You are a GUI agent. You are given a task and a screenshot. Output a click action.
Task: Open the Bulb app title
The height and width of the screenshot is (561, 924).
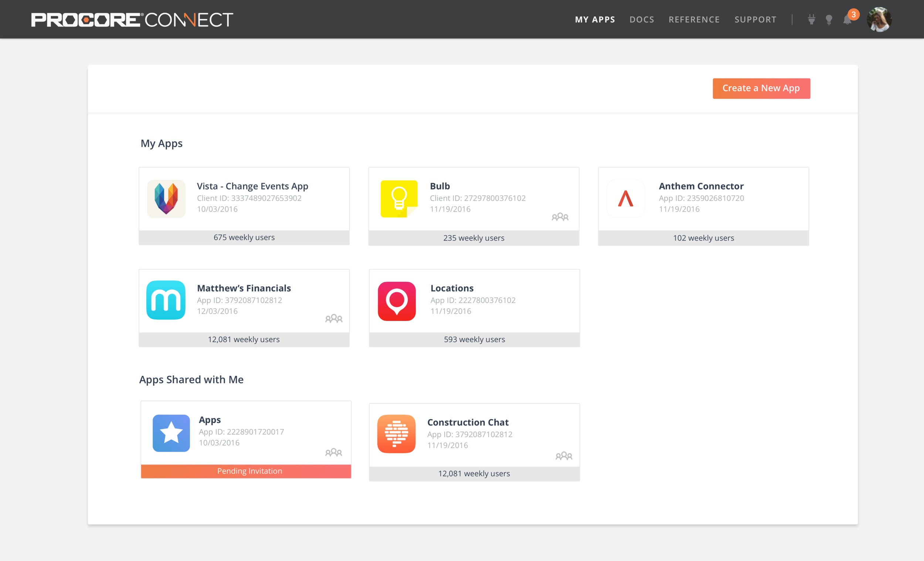[x=440, y=186]
